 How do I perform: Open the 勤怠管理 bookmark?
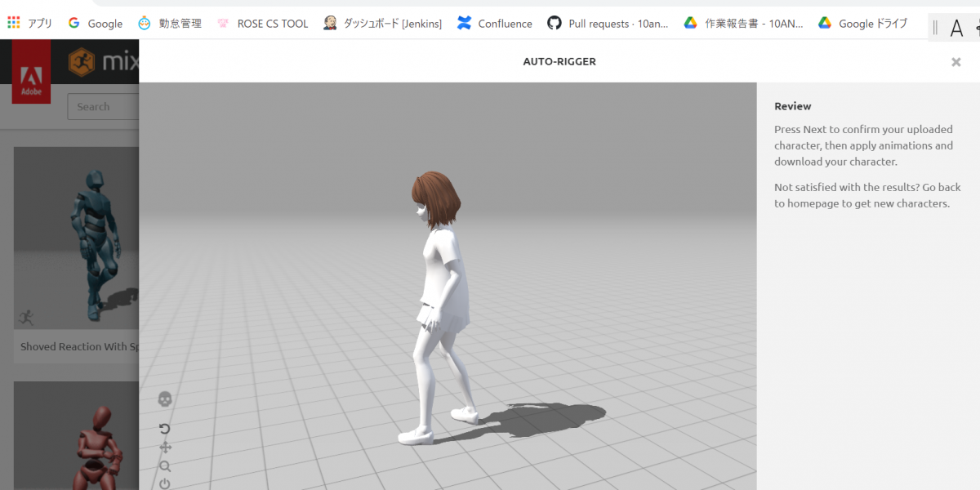coord(170,24)
